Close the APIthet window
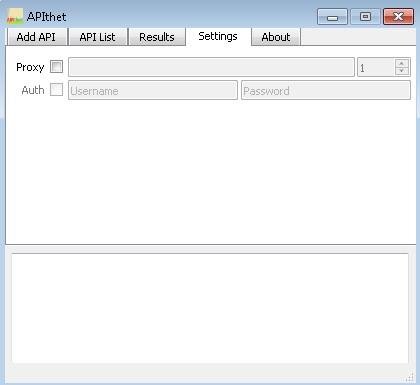The height and width of the screenshot is (385, 420). (398, 17)
